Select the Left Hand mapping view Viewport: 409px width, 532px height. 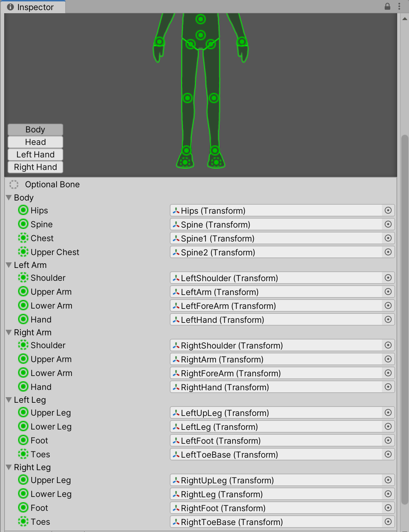click(35, 154)
